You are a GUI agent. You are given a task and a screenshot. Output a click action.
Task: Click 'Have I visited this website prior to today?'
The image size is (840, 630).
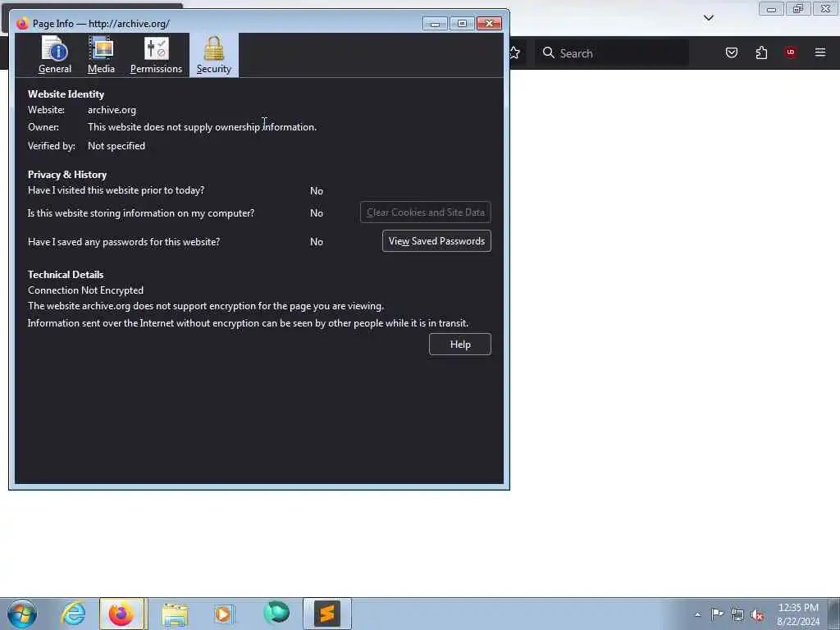click(x=116, y=190)
